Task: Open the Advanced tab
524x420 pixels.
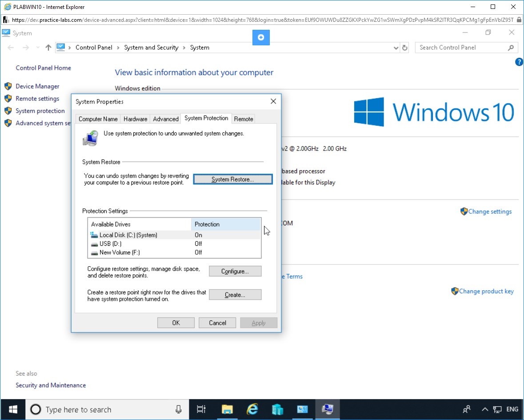Action: click(165, 119)
